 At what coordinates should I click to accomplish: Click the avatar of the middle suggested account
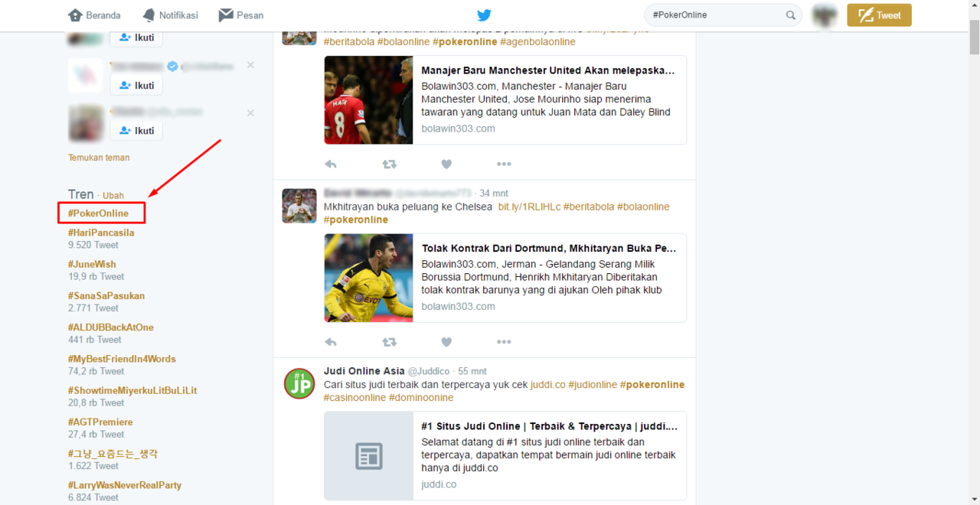86,76
